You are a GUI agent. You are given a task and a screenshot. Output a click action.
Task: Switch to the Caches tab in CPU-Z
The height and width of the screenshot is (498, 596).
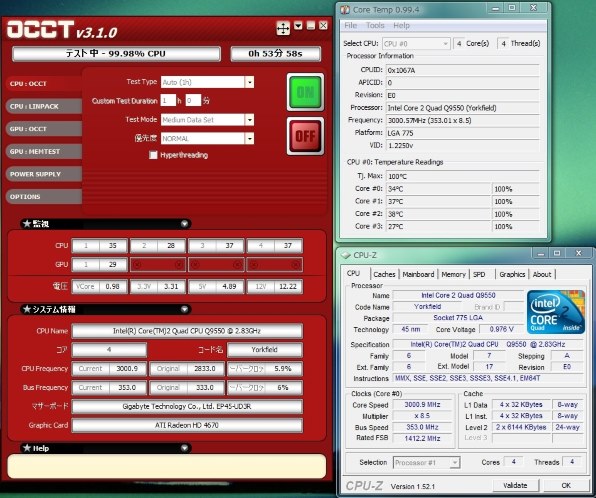click(x=384, y=274)
